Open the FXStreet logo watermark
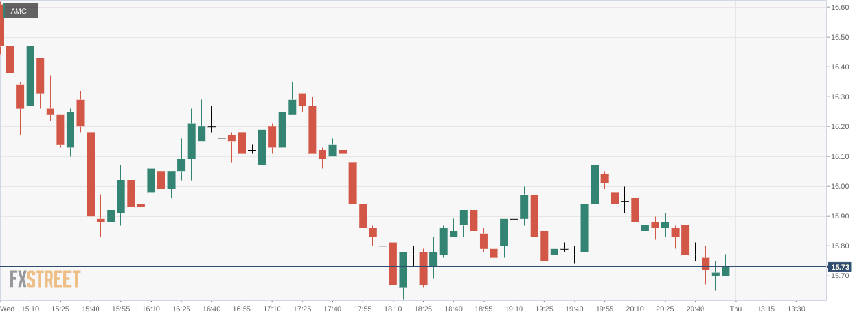The image size is (868, 317). pyautogui.click(x=45, y=279)
